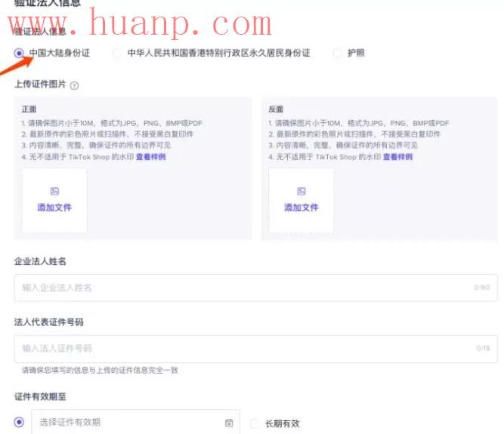
Task: Click the 证件有效期至 label
Action: click(x=40, y=397)
